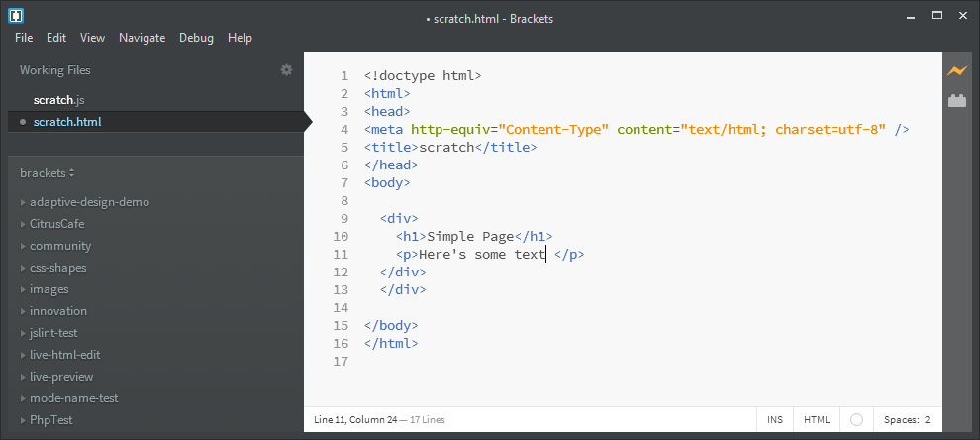Click line number 1 in gutter
Screen dimensions: 980x440
[x=344, y=76]
